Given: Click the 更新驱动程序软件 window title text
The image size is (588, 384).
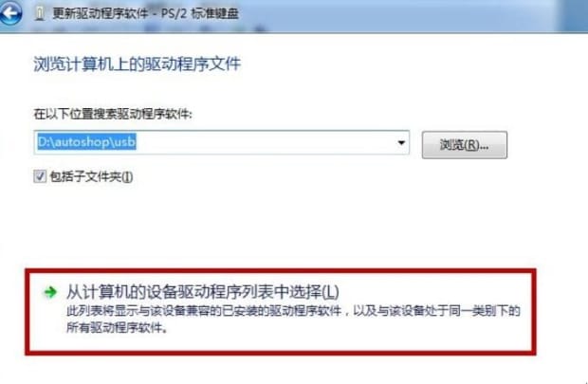Looking at the screenshot, I should [x=101, y=13].
